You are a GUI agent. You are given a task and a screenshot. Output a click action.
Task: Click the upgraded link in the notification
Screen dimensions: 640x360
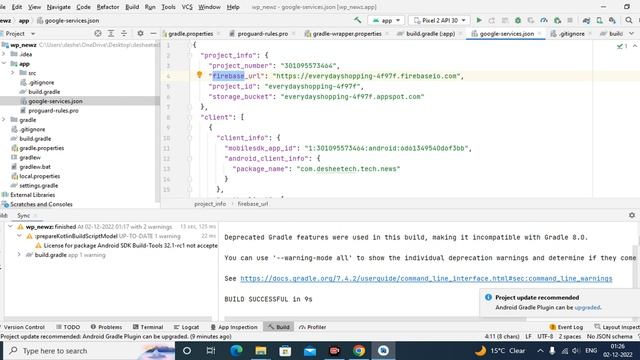pos(587,307)
